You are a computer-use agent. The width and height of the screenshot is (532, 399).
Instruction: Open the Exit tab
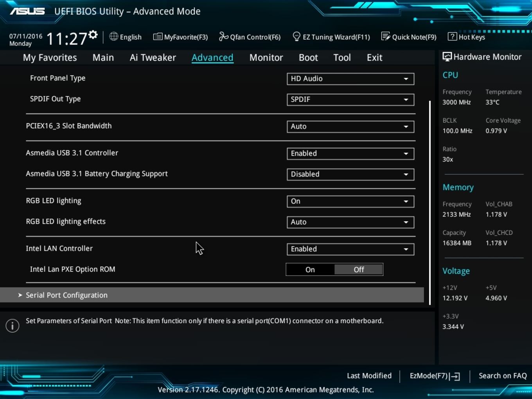374,58
